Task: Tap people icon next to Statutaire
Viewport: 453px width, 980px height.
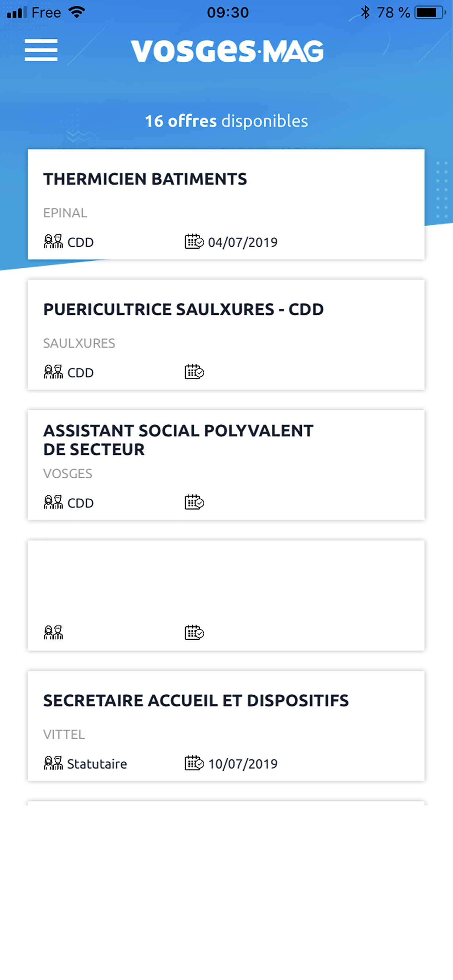Action: click(x=53, y=763)
